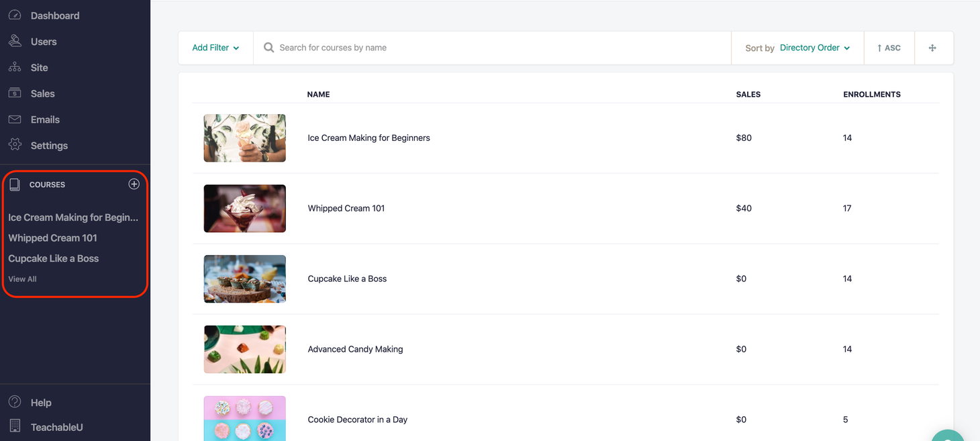The width and height of the screenshot is (980, 441).
Task: Select Cookie Decorator in a Day name
Action: pyautogui.click(x=358, y=420)
